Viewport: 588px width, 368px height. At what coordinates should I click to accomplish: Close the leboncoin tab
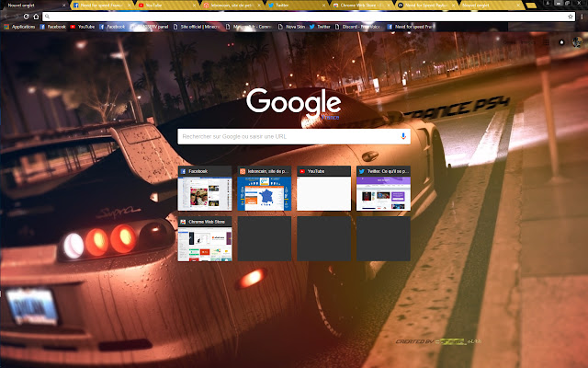[259, 6]
